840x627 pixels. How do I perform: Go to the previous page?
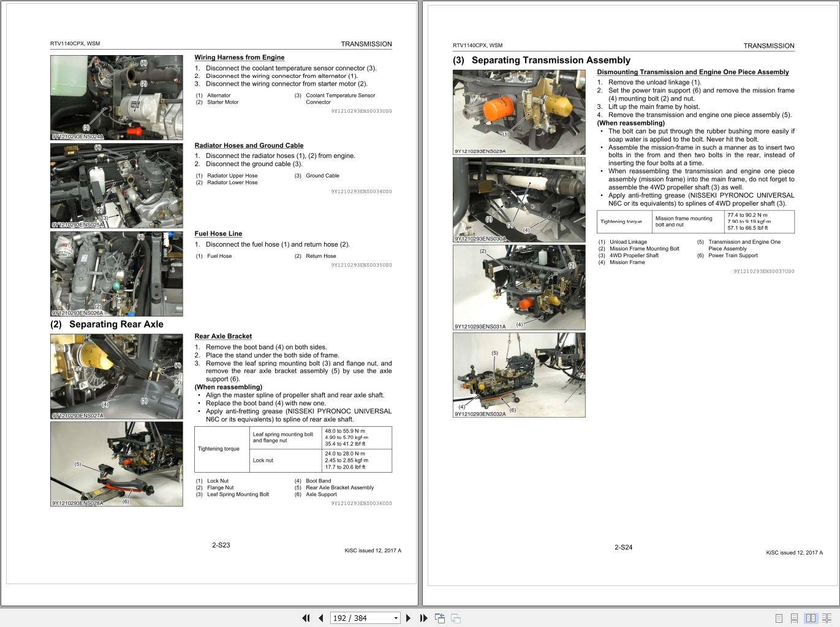click(x=320, y=618)
